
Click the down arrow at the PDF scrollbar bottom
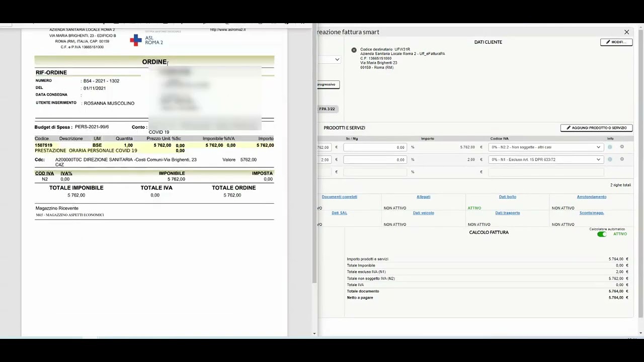coord(314,334)
